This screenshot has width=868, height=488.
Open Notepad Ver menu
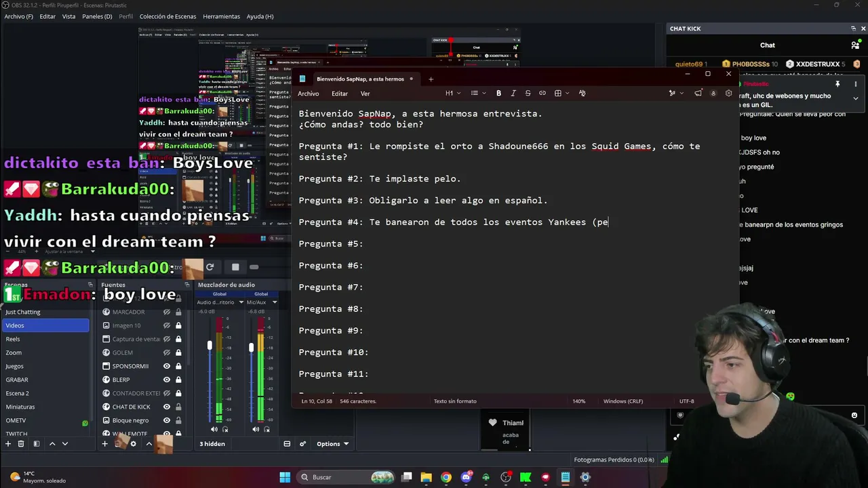click(x=365, y=94)
